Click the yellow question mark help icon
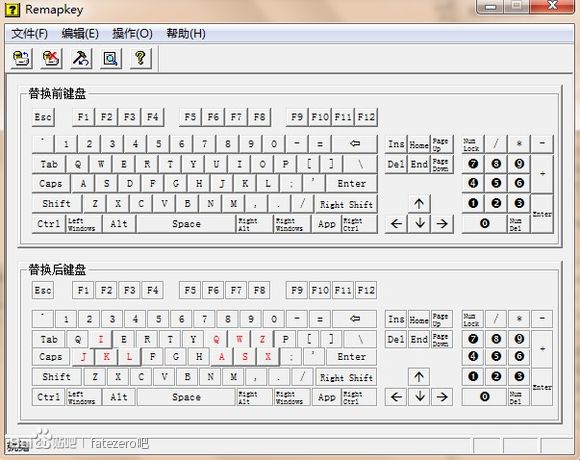 pos(141,58)
